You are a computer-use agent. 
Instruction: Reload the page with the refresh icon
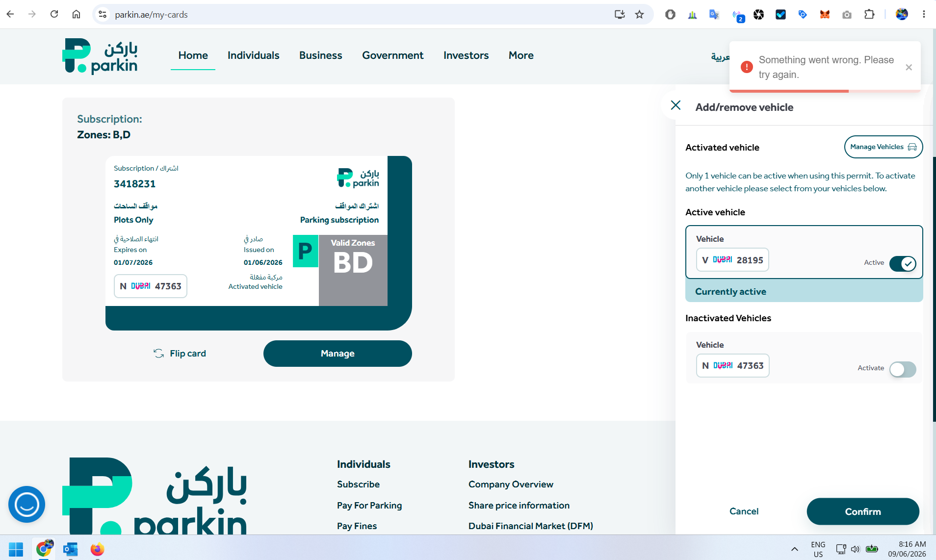click(x=54, y=14)
